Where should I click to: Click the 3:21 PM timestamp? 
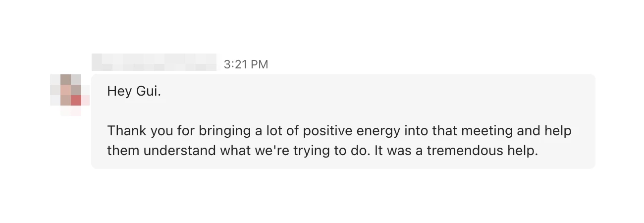246,64
